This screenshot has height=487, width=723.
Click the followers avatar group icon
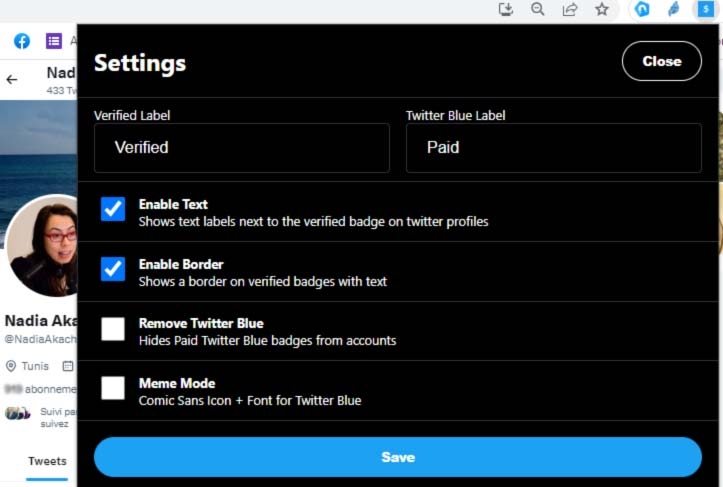tap(18, 413)
